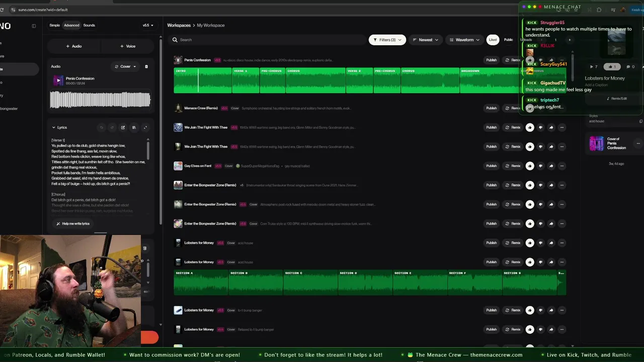Screen dimensions: 644x362
Task: Click the search magnifier icon
Action: pyautogui.click(x=175, y=40)
